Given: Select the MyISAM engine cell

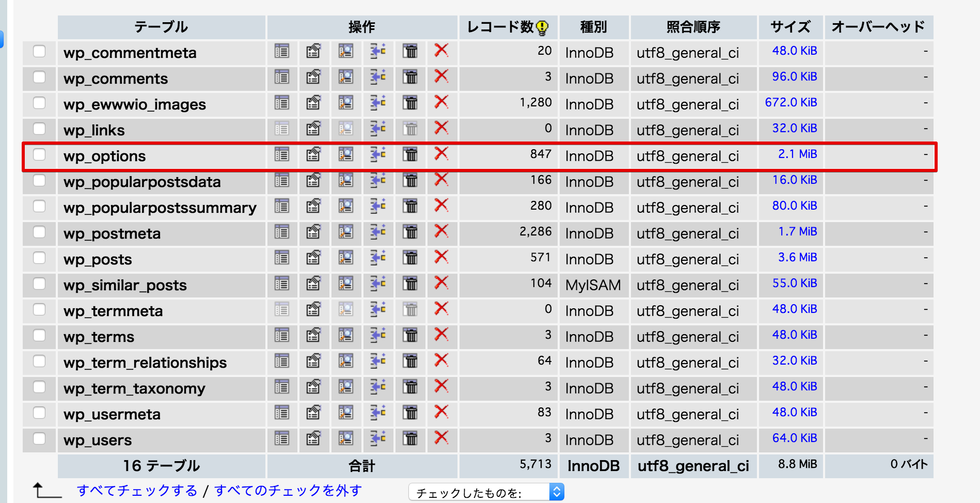Looking at the screenshot, I should [x=593, y=285].
